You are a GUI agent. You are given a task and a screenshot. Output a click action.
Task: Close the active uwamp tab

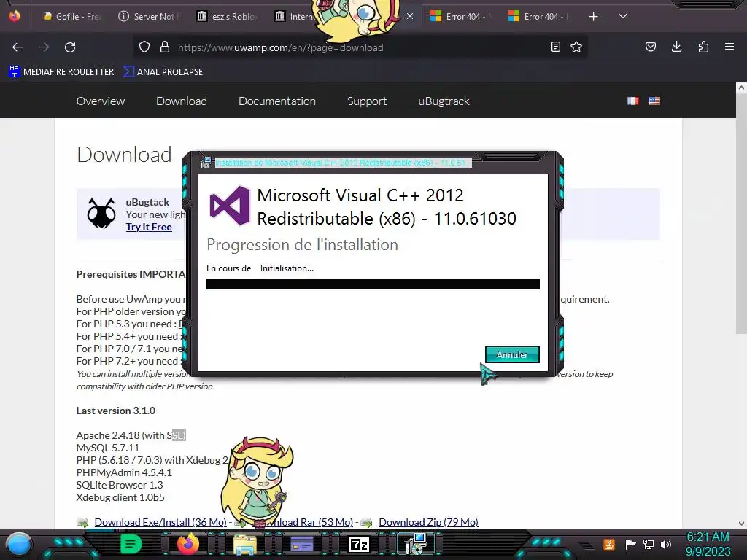click(410, 17)
